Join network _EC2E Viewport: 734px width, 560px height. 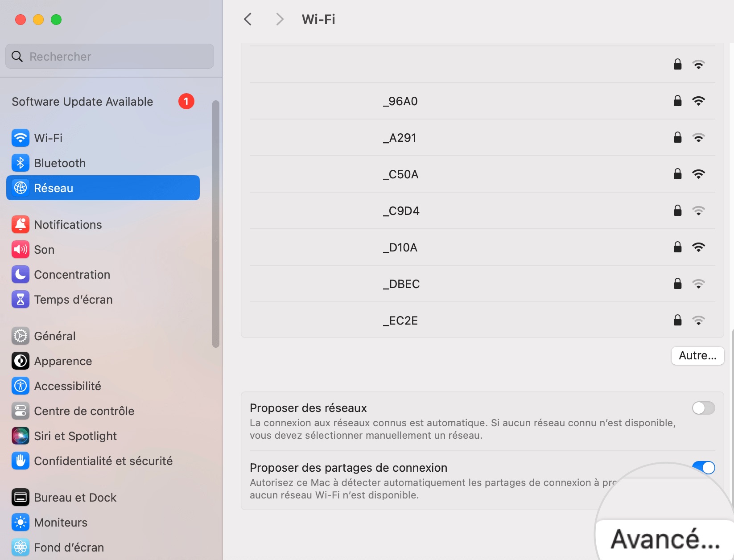(x=482, y=320)
